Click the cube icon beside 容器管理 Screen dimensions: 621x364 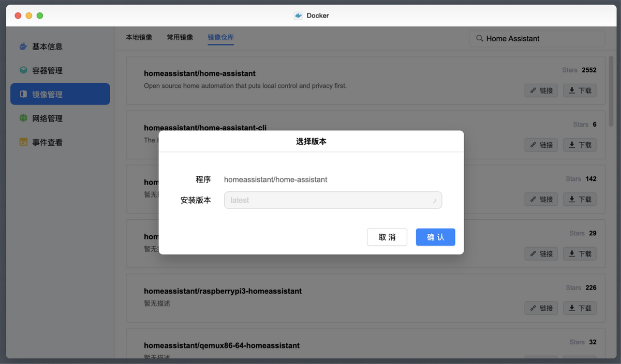coord(23,70)
